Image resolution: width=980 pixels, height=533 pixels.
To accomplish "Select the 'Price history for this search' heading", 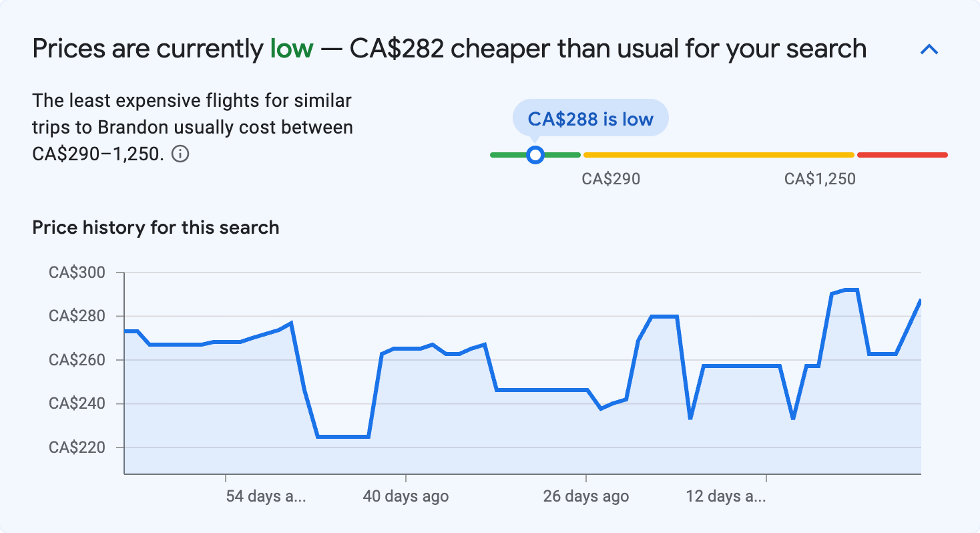I will (x=155, y=227).
